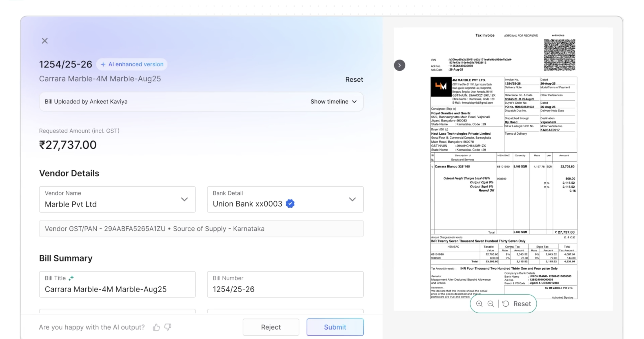Collapse invoice preview with arrow button
The height and width of the screenshot is (339, 644).
(x=400, y=65)
